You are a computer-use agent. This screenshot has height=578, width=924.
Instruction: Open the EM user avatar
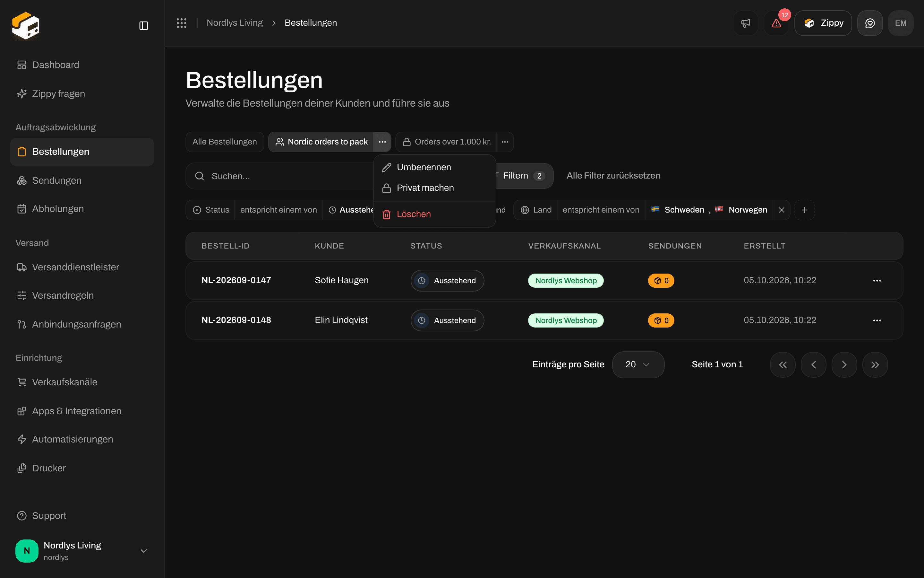[x=901, y=23]
